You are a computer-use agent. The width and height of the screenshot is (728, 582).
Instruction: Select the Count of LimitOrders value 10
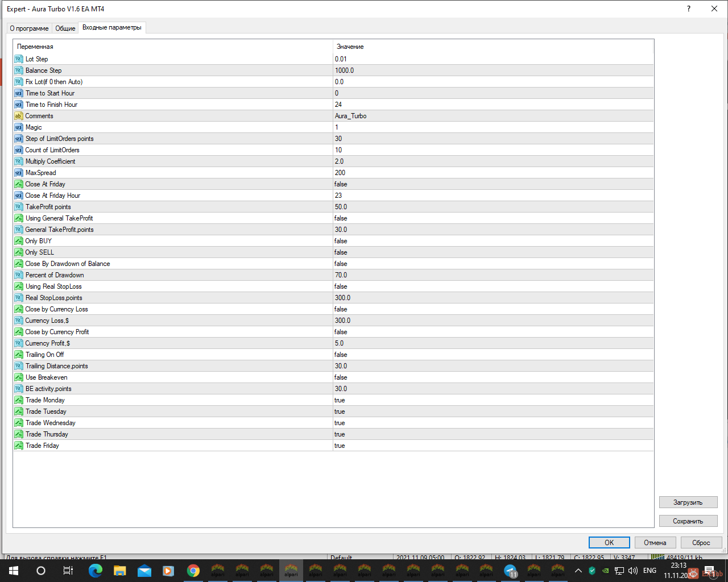coord(338,150)
